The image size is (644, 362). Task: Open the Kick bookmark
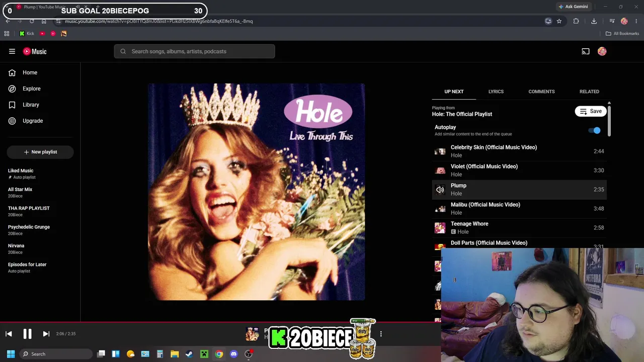27,34
